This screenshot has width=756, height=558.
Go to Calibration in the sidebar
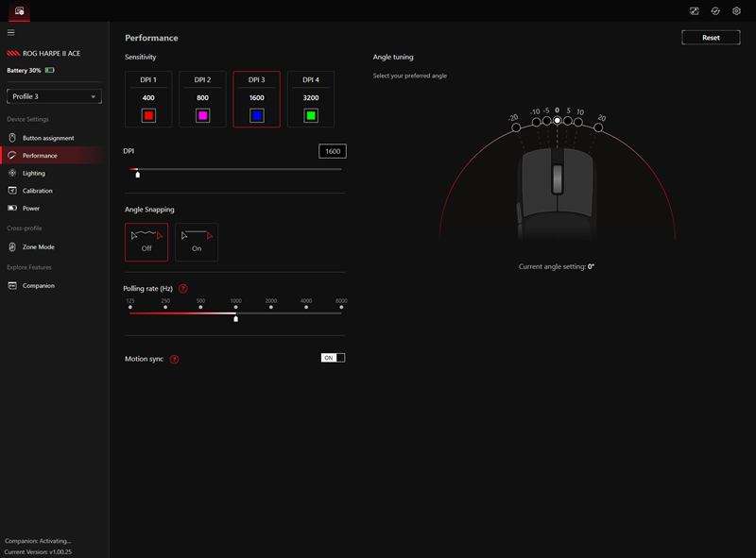tap(38, 191)
